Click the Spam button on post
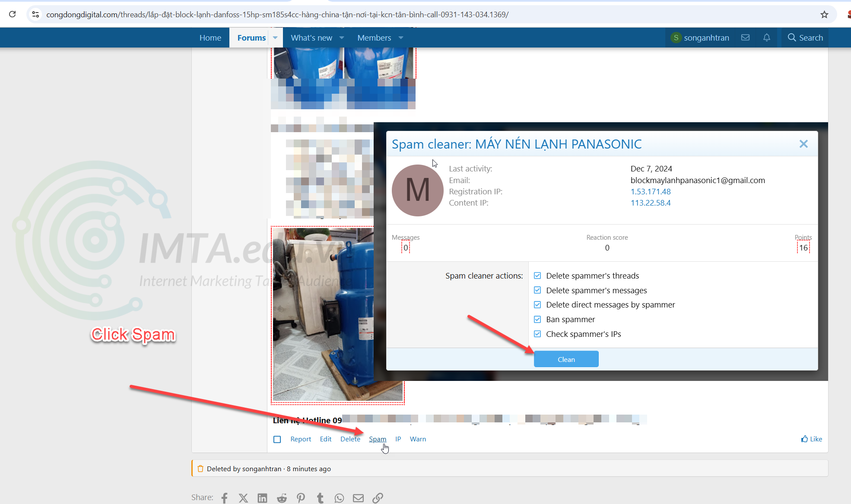The image size is (851, 504). click(x=378, y=439)
